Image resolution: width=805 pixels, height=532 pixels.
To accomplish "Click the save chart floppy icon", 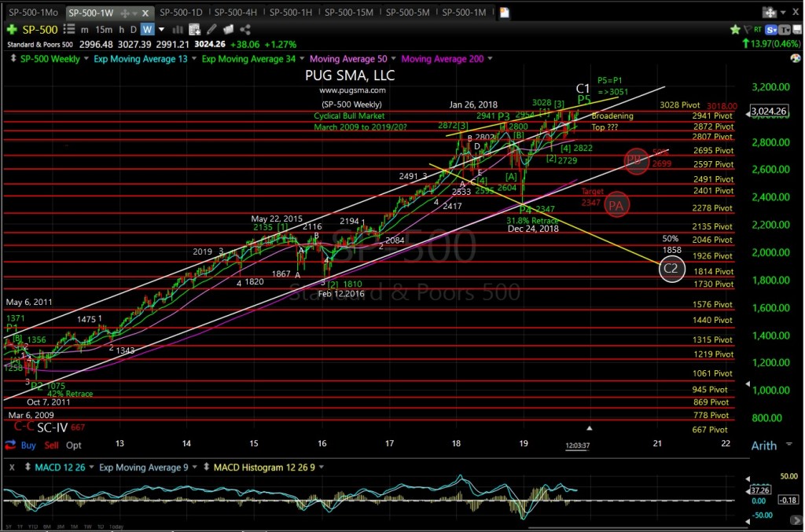I will coord(797,30).
